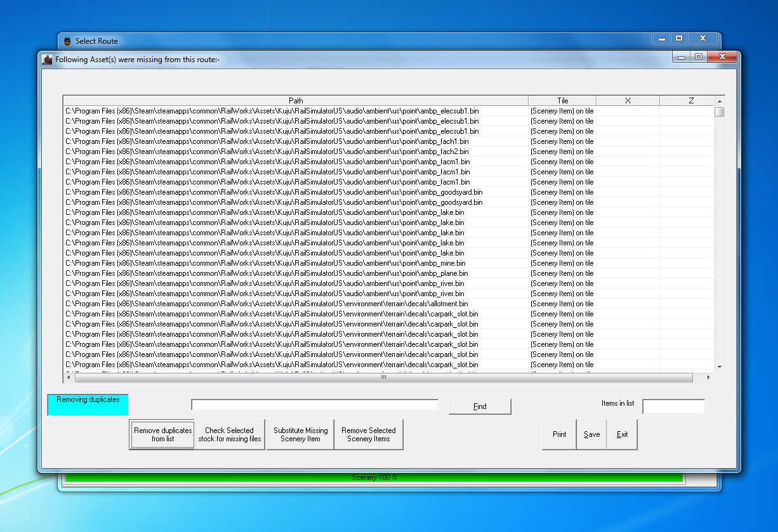
Task: Click the cyan Removing duplicates status box
Action: point(88,405)
